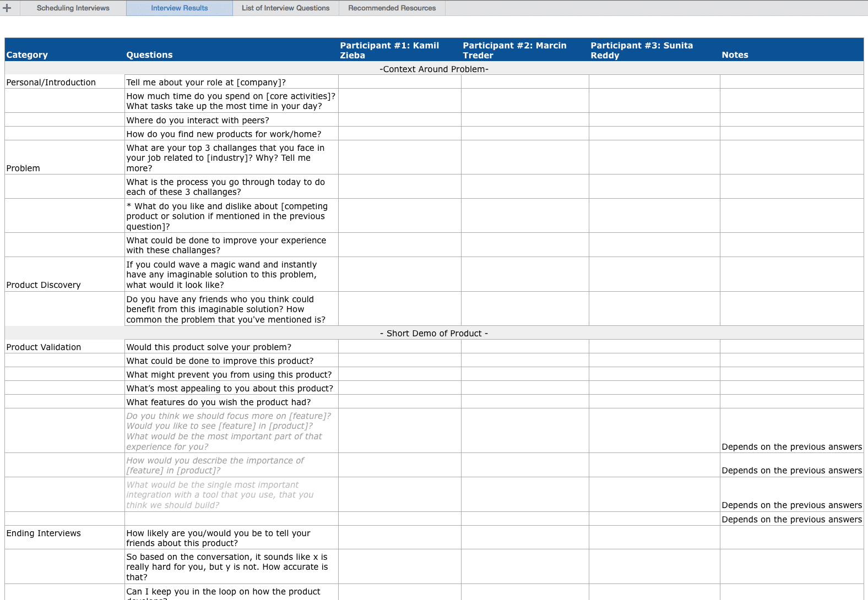Screen dimensions: 868x600
Task: Open the List of Interview Questions tab
Action: pyautogui.click(x=285, y=8)
